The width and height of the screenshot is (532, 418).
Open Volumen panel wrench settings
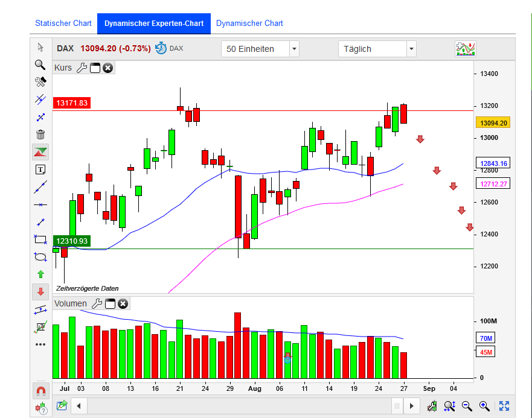97,303
